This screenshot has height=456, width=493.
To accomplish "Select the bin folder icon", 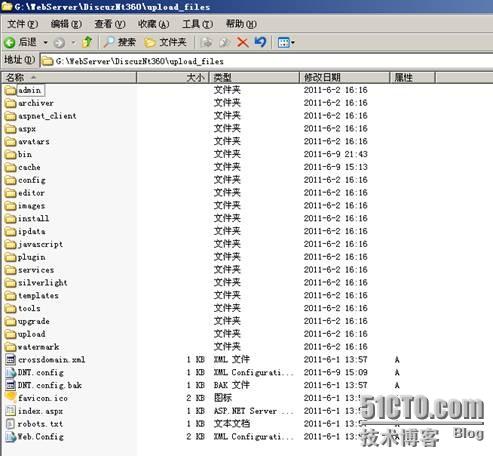I will pos(11,154).
